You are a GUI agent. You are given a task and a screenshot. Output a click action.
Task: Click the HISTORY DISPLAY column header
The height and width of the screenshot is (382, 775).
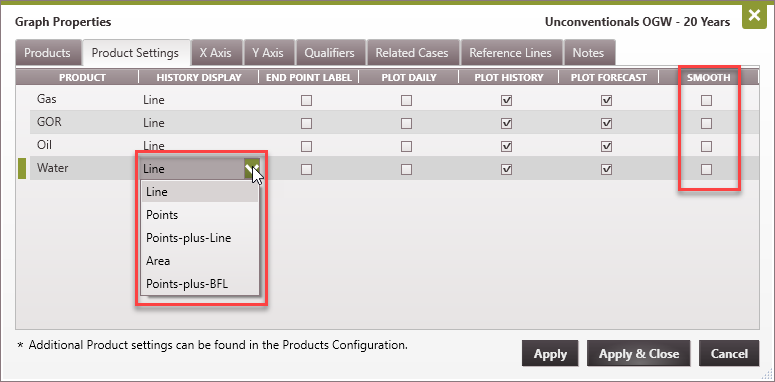tap(199, 78)
